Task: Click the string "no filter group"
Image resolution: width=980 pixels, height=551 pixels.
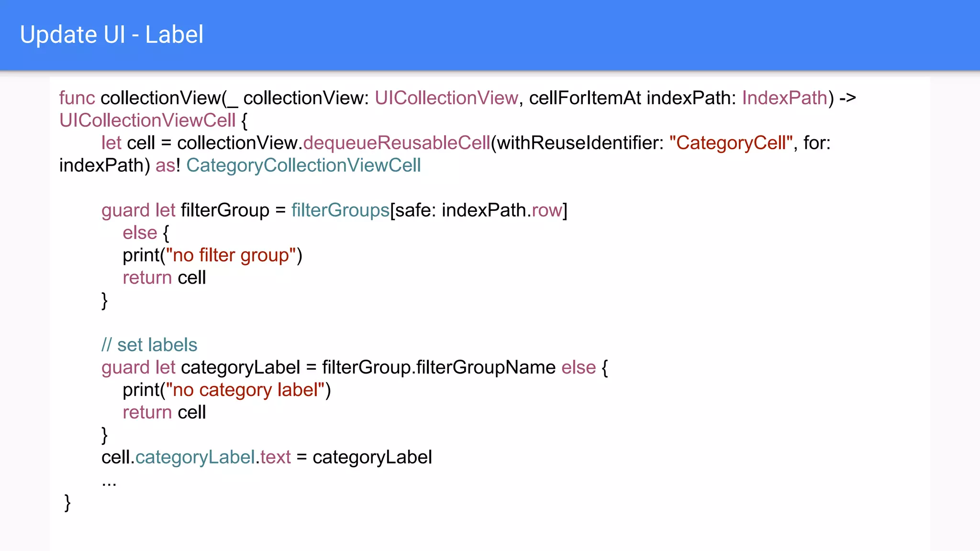Action: 231,255
